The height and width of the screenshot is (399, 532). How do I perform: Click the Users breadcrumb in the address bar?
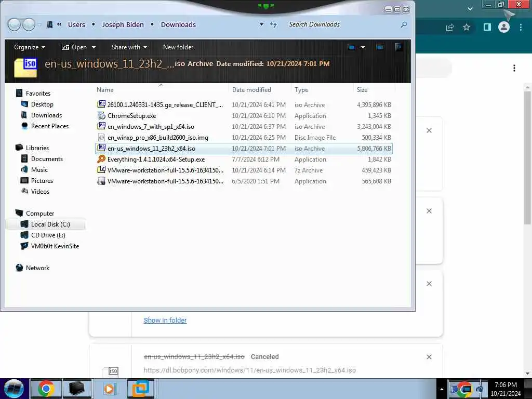(76, 24)
